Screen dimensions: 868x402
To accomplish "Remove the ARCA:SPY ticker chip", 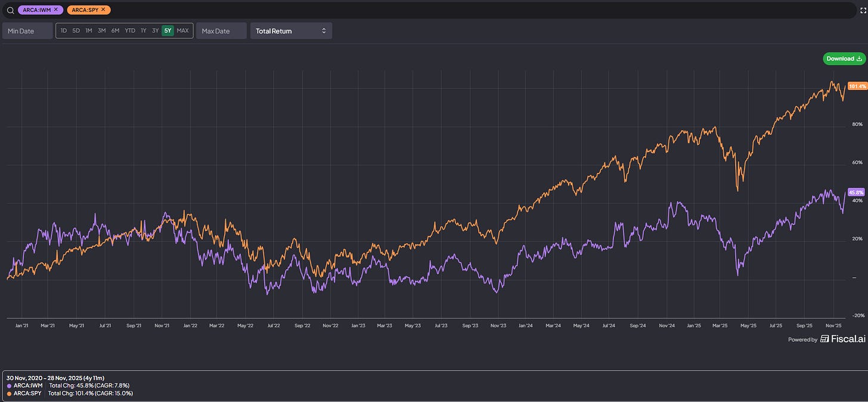I will coord(103,10).
